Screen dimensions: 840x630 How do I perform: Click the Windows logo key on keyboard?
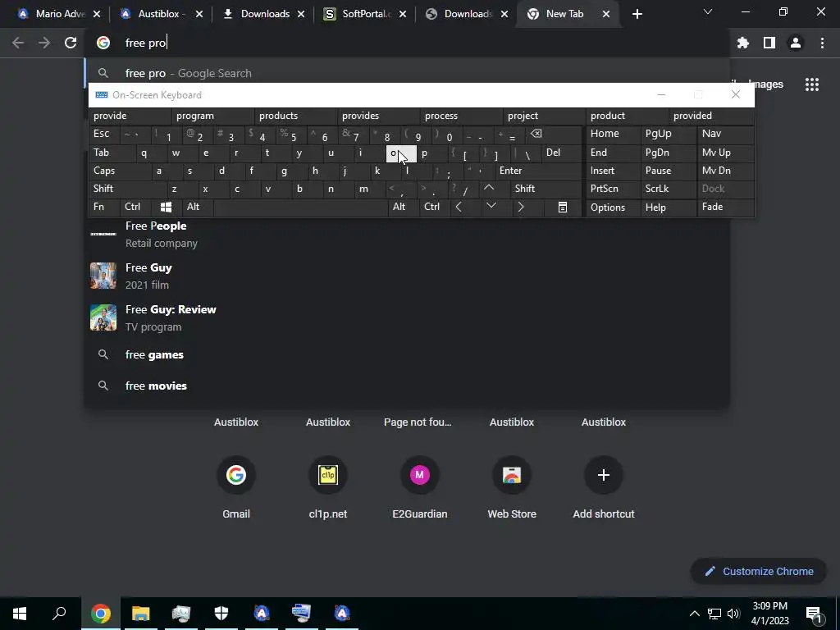tap(166, 207)
